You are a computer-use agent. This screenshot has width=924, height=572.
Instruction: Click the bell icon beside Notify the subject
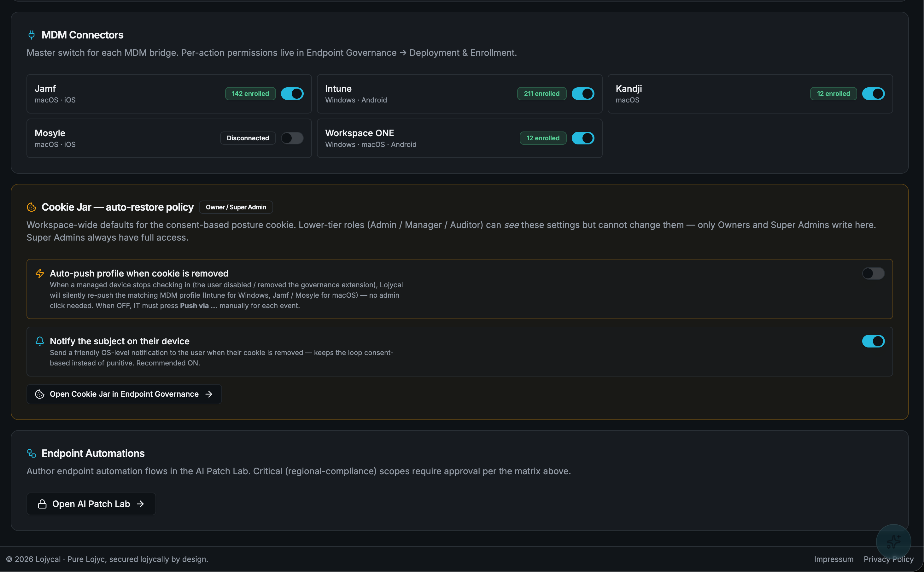point(40,341)
